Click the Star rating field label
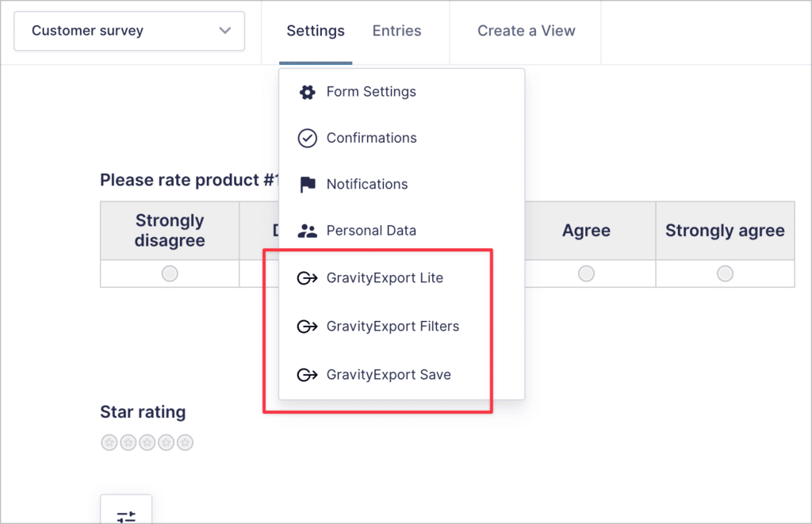 coord(143,412)
